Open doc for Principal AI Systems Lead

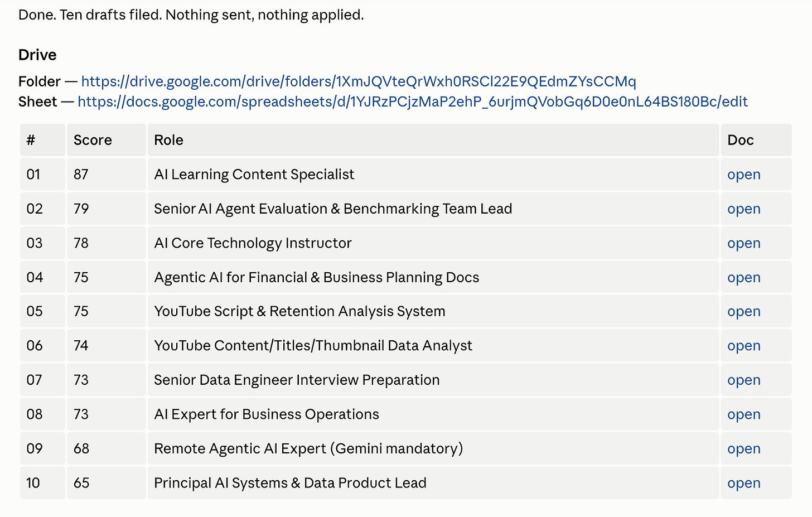(x=744, y=483)
